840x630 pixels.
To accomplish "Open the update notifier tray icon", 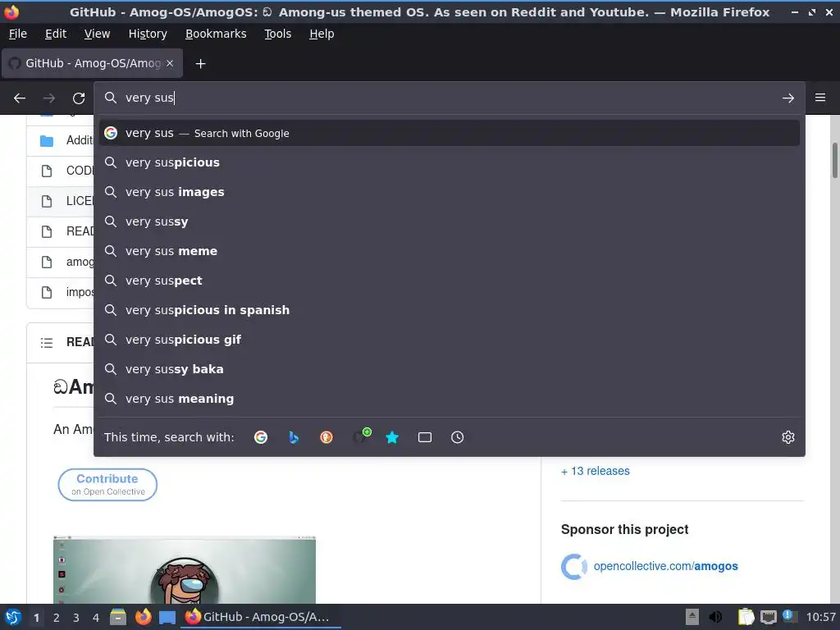I will point(790,616).
